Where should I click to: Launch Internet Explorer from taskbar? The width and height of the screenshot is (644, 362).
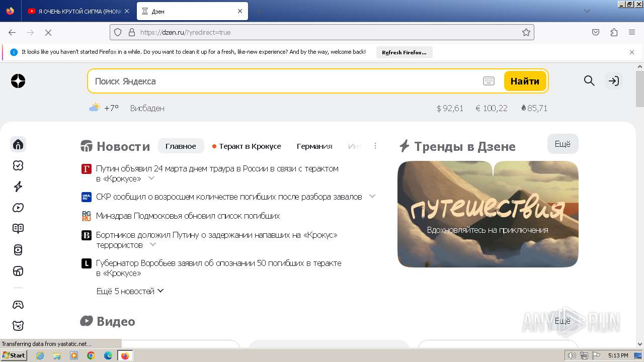[x=40, y=355]
